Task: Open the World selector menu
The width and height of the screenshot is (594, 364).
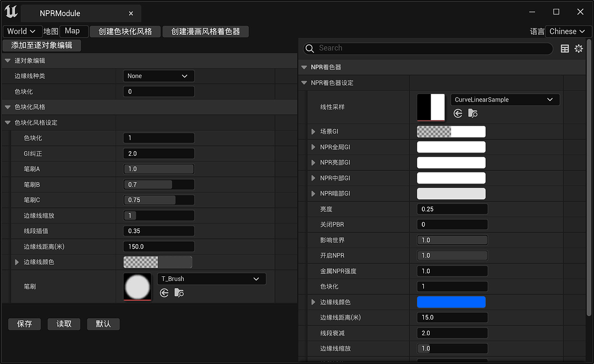Action: [x=22, y=31]
